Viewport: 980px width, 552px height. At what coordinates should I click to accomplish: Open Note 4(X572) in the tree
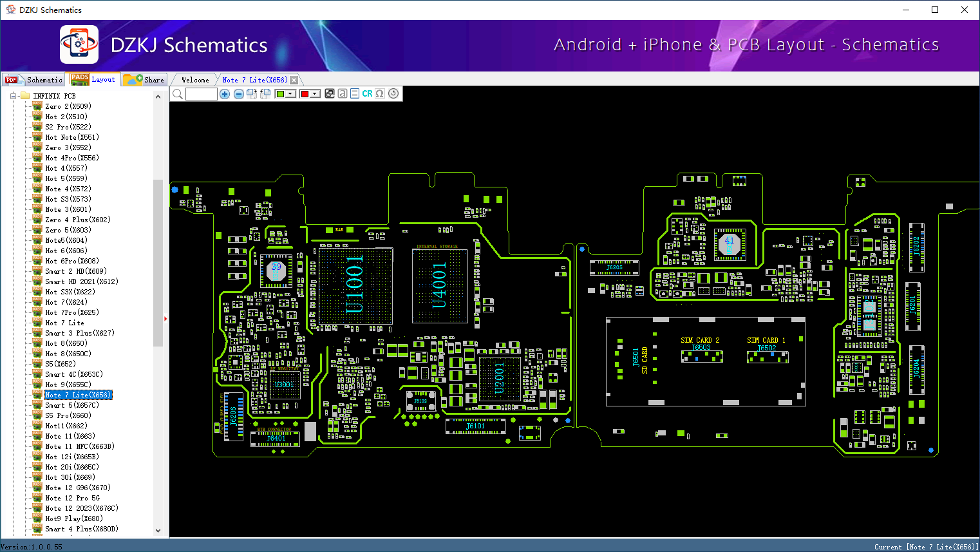(x=68, y=189)
